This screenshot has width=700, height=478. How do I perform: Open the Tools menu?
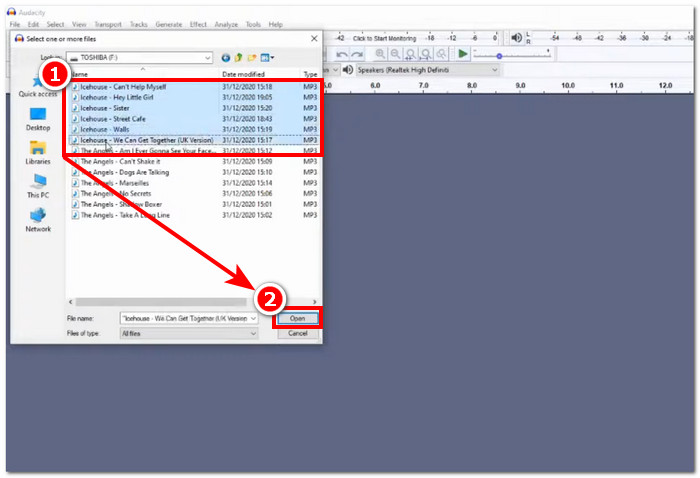tap(253, 24)
